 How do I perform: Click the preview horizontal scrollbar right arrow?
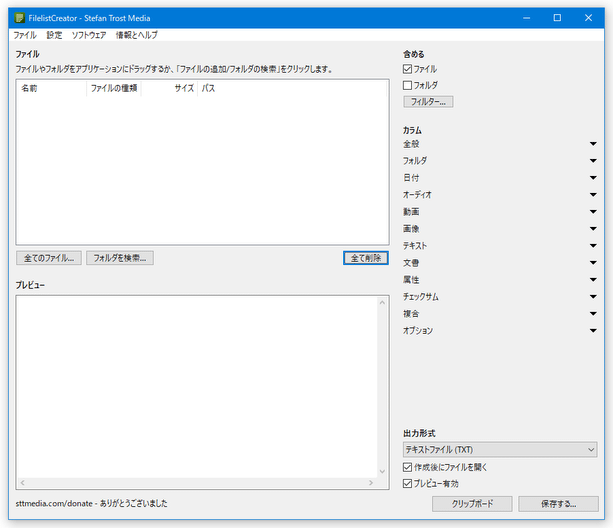[371, 483]
